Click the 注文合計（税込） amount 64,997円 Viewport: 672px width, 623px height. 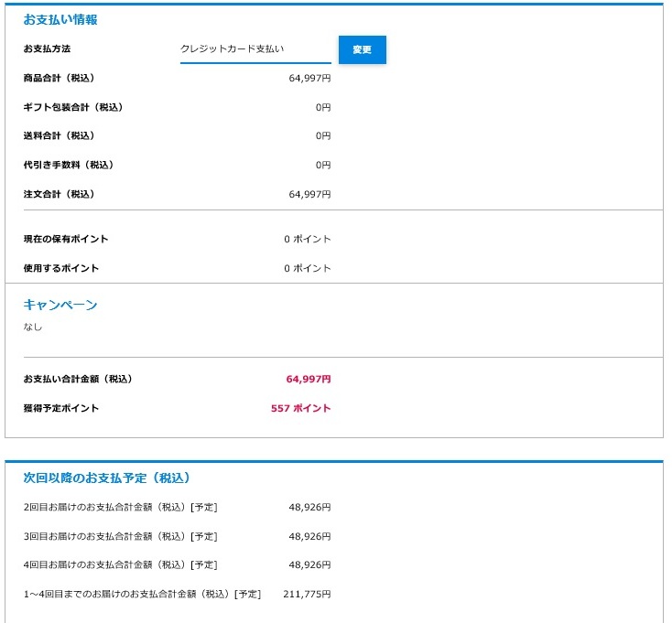click(309, 194)
